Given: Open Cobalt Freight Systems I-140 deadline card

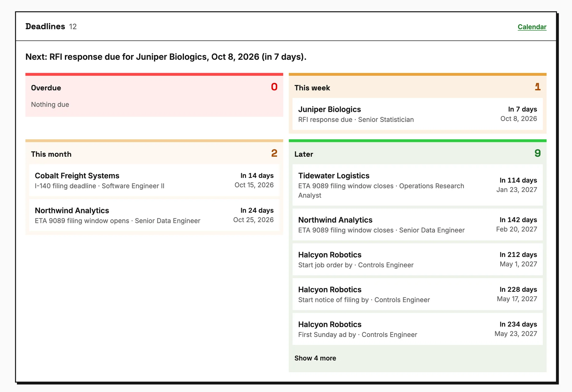Looking at the screenshot, I should tap(154, 180).
